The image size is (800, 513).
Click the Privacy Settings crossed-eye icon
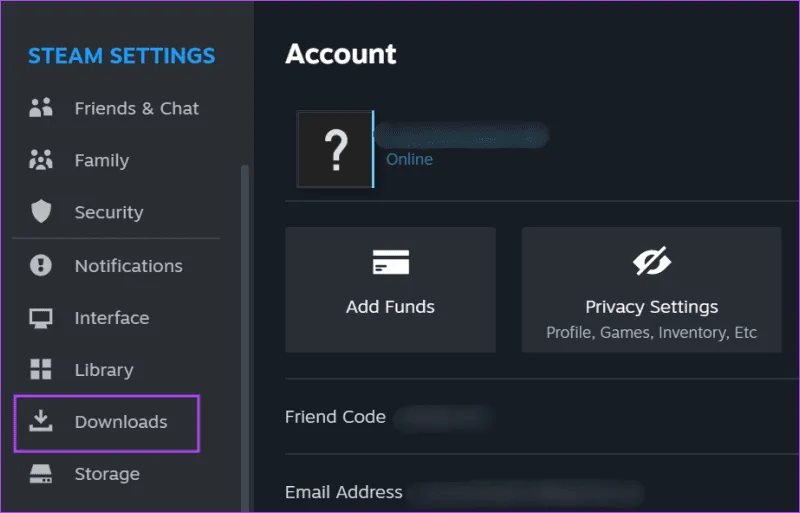(x=651, y=263)
